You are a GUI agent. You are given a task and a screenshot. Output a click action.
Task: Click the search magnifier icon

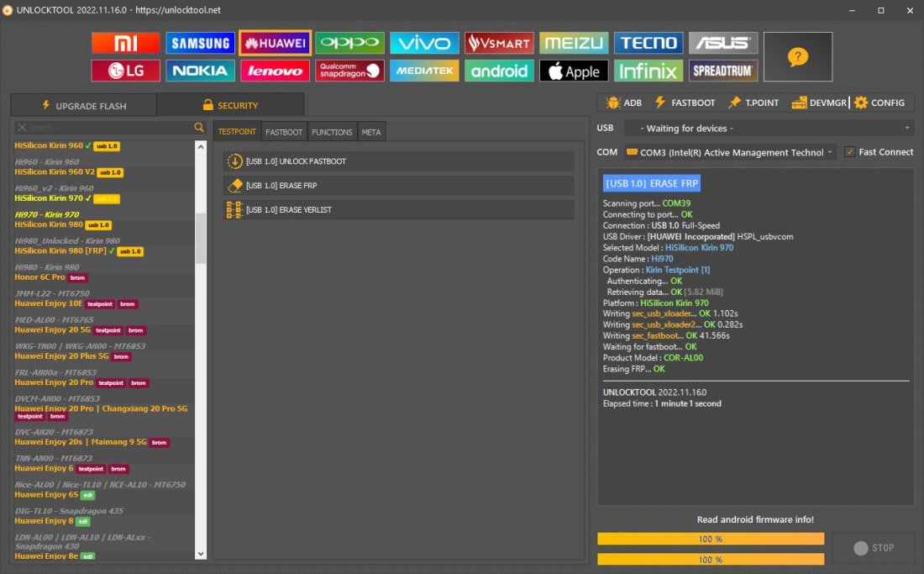pos(199,127)
